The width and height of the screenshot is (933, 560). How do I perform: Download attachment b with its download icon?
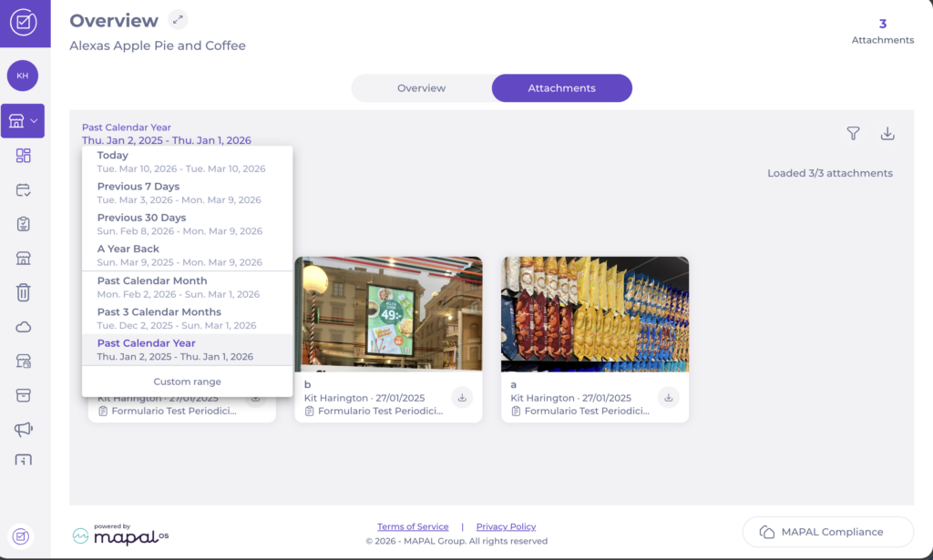[462, 398]
